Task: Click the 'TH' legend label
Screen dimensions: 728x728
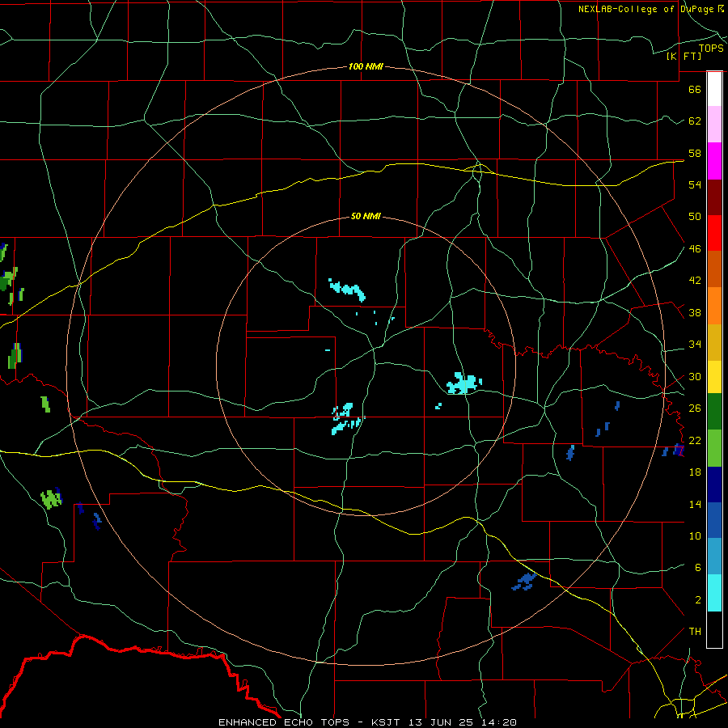Action: (x=695, y=631)
